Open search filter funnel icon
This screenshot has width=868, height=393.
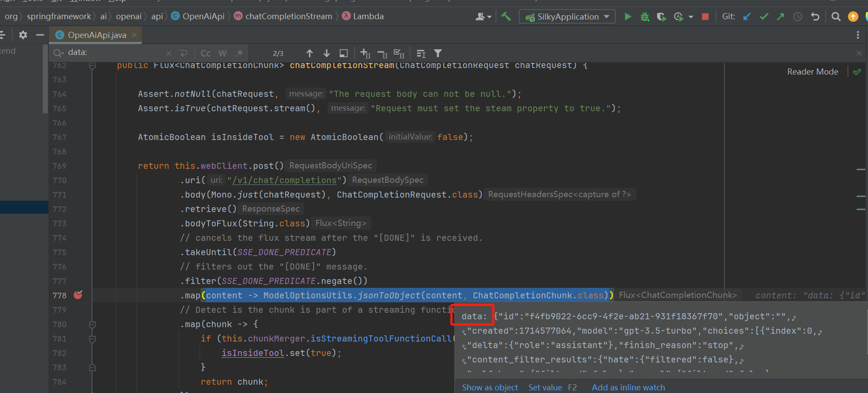(438, 53)
